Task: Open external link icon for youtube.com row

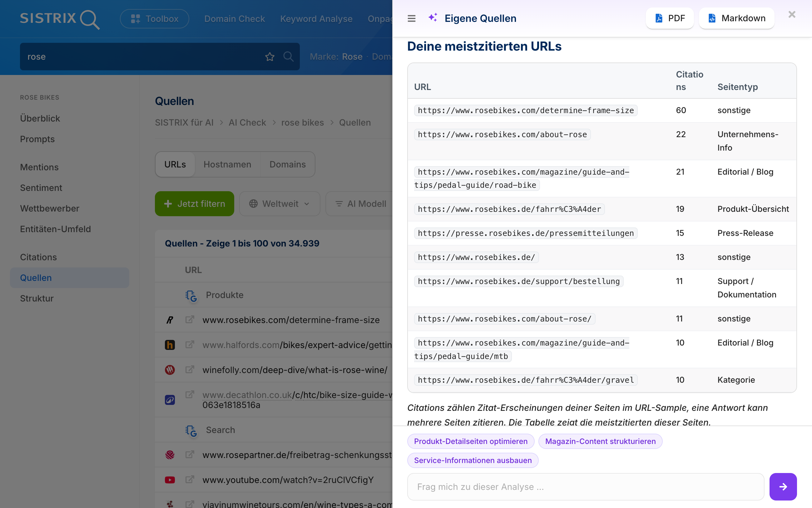Action: coord(190,479)
